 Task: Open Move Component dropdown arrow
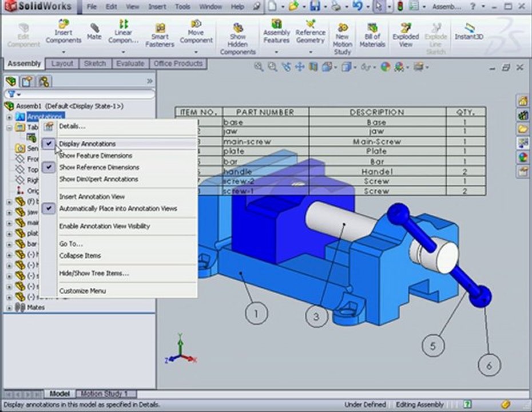(196, 52)
